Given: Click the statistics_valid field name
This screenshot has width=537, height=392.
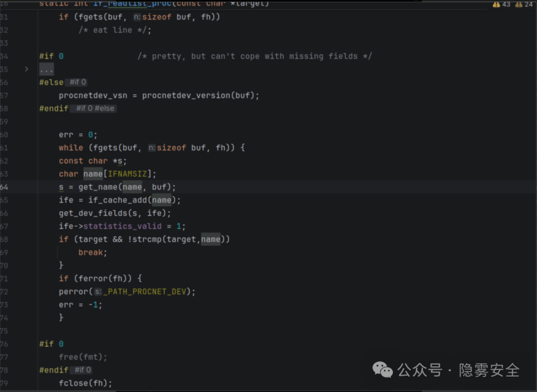Looking at the screenshot, I should (x=122, y=226).
